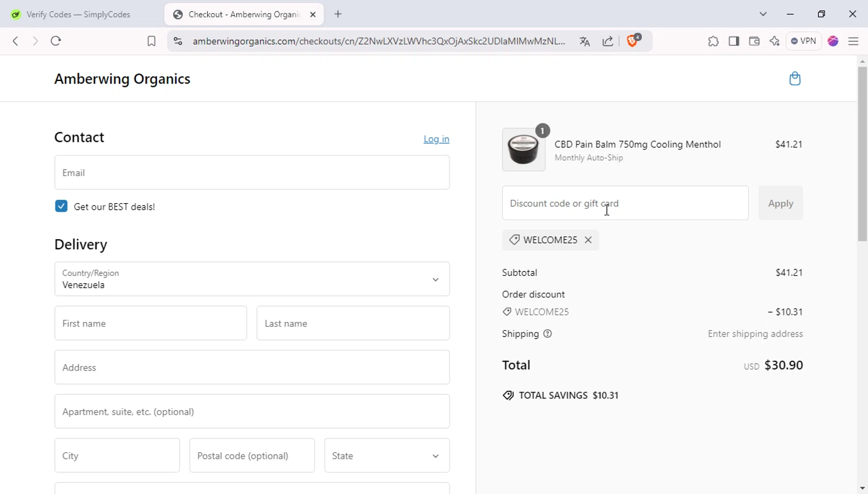Screen dimensions: 868x494
Task: Open the Brave Wallet icon
Action: (754, 41)
